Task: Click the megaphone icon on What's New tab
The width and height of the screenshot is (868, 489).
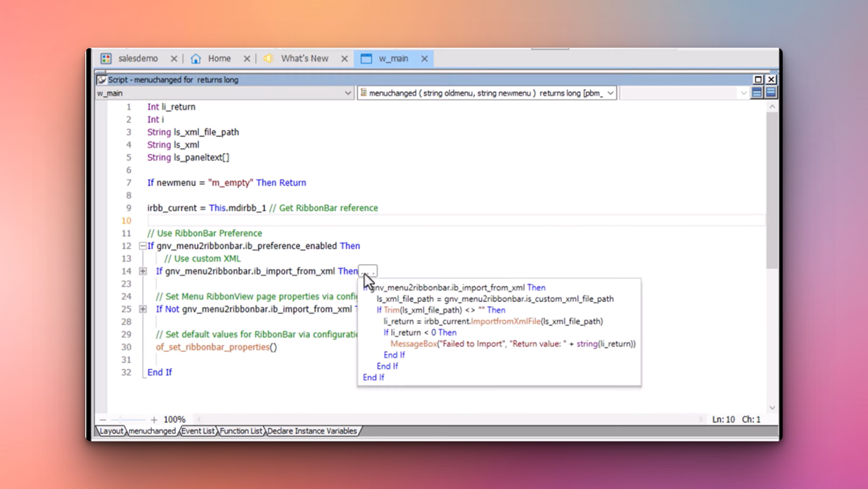Action: tap(270, 58)
